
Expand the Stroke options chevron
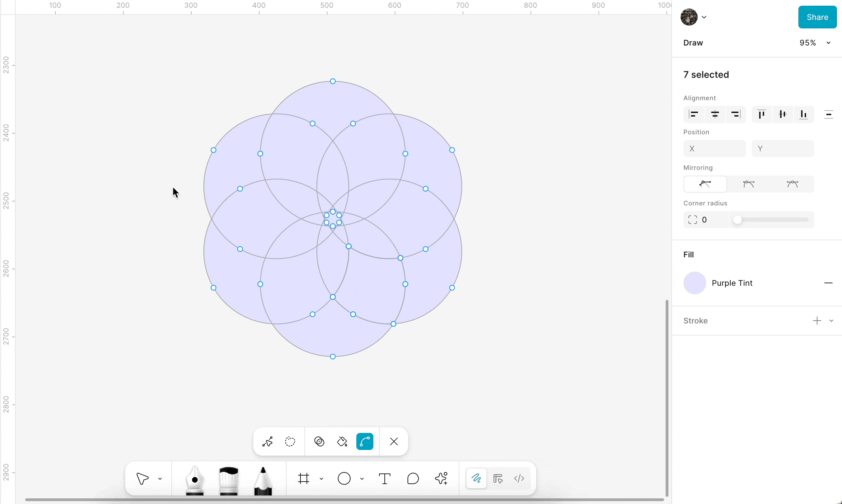pyautogui.click(x=831, y=321)
